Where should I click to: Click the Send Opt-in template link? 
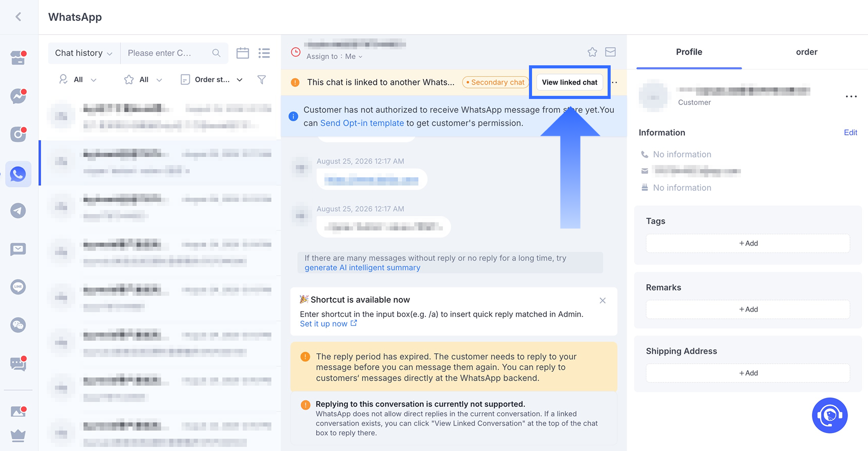[362, 123]
